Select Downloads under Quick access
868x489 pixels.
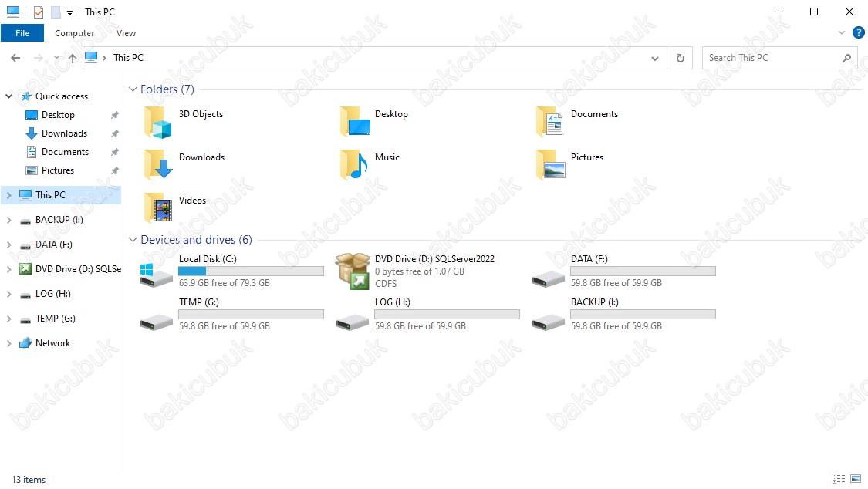click(x=64, y=133)
